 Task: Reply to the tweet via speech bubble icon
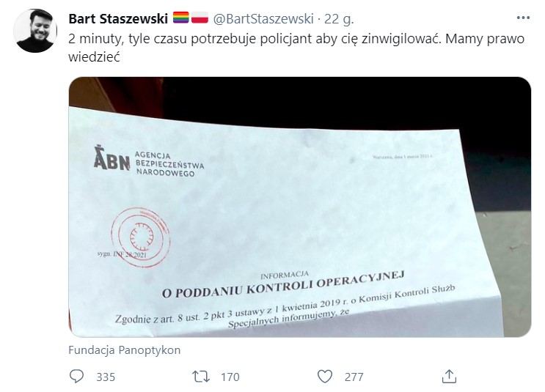click(x=76, y=377)
